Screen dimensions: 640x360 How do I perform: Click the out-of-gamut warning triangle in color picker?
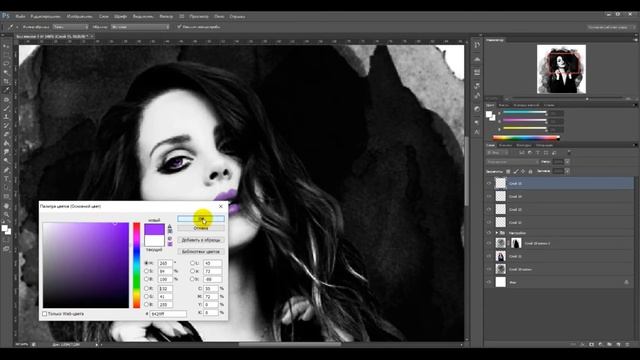point(170,226)
